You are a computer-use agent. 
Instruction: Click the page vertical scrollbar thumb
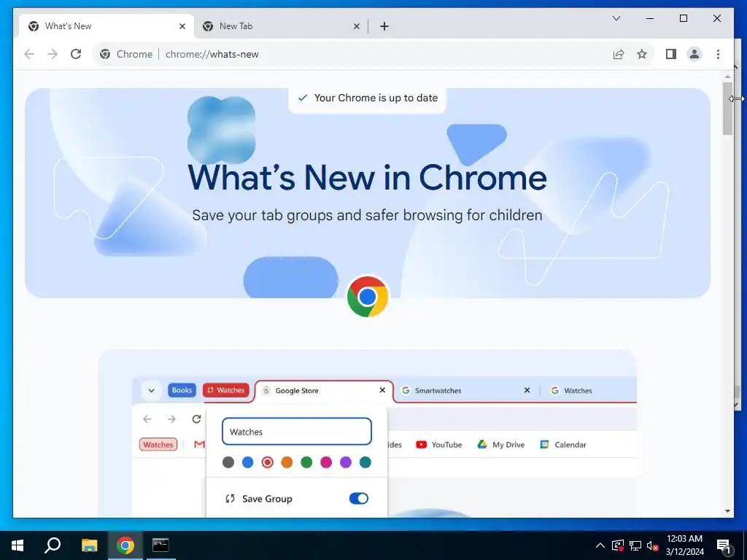(x=727, y=109)
